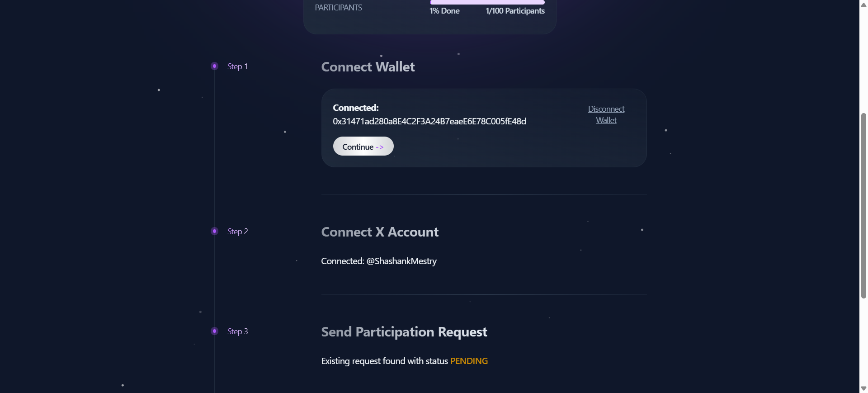Select the Step 3 label
Viewport: 868px width, 393px height.
click(x=237, y=331)
